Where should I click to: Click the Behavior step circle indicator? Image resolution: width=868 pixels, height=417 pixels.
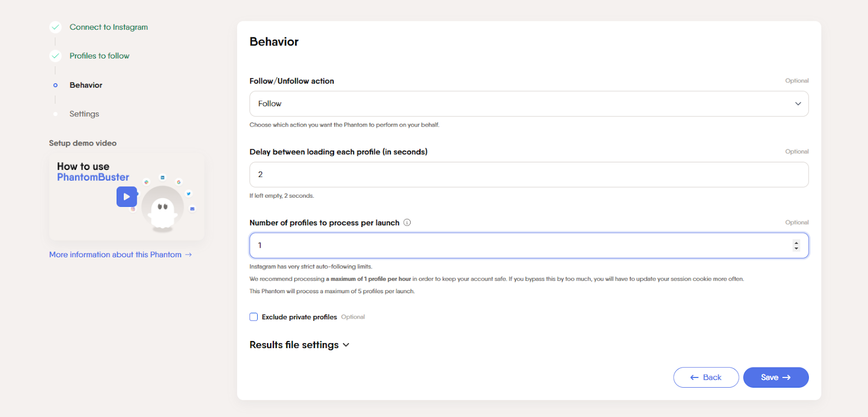tap(55, 85)
